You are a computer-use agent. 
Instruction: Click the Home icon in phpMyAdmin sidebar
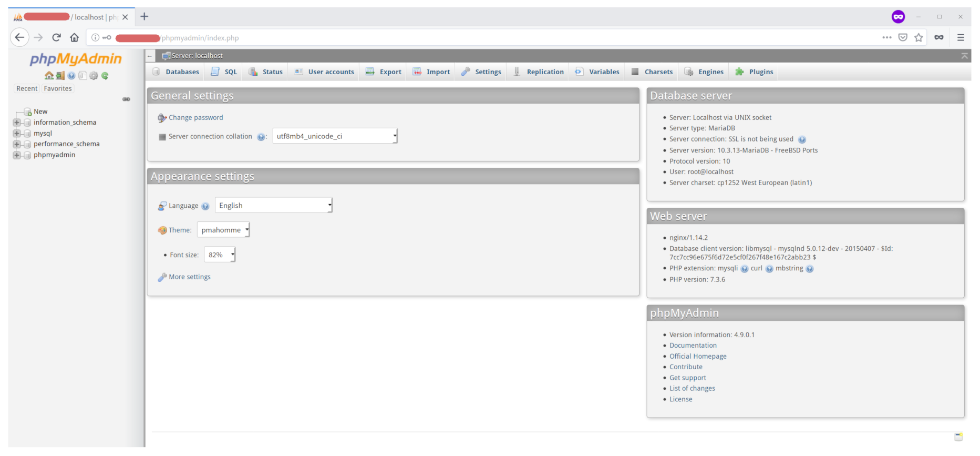point(49,76)
